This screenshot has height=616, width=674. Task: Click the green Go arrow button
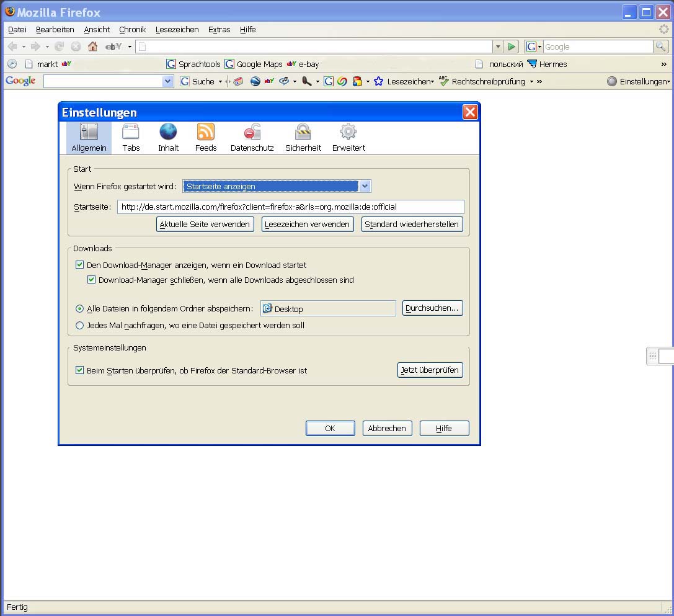pyautogui.click(x=512, y=47)
